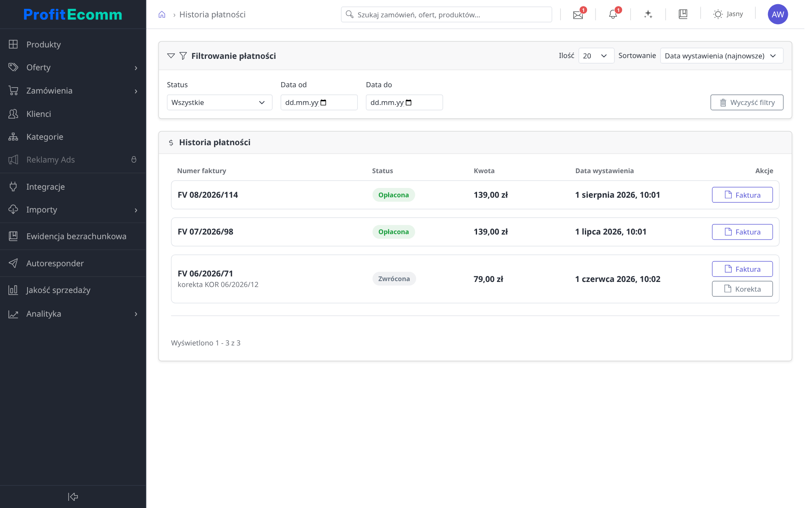The image size is (812, 508).
Task: Click Wyczyść filtry button
Action: pos(747,102)
